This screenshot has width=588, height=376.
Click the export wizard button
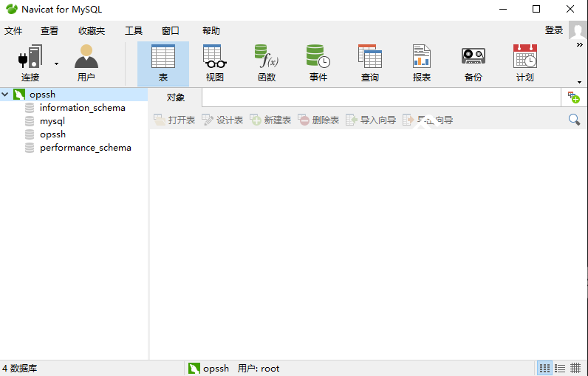[x=428, y=120]
